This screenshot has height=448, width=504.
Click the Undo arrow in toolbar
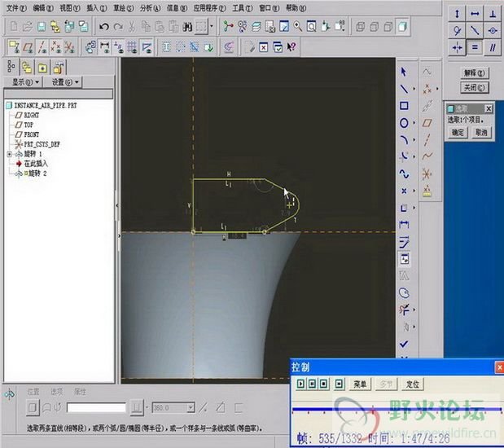[104, 26]
